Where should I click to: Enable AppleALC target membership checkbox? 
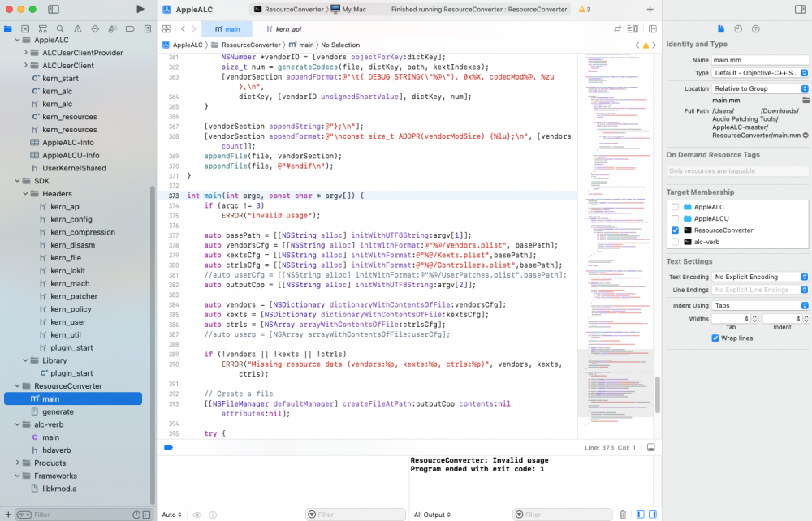pos(675,207)
